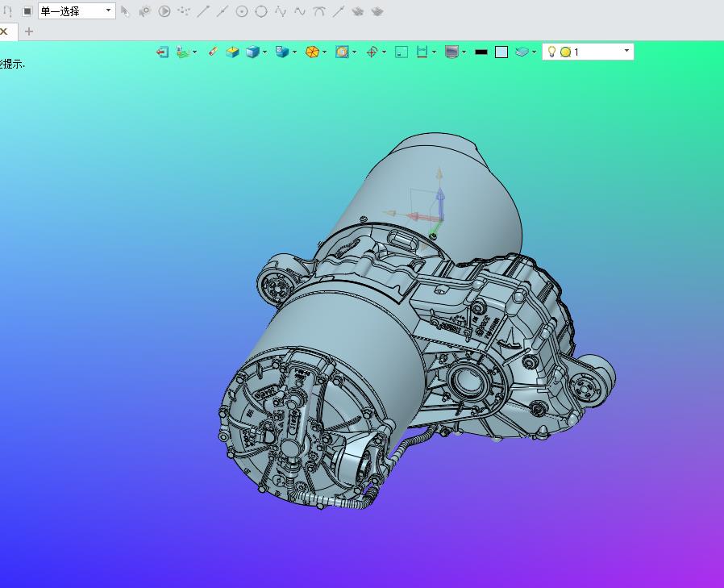Screen dimensions: 724x588
Task: Click the red arrow exit icon in view toolbar
Action: [162, 52]
